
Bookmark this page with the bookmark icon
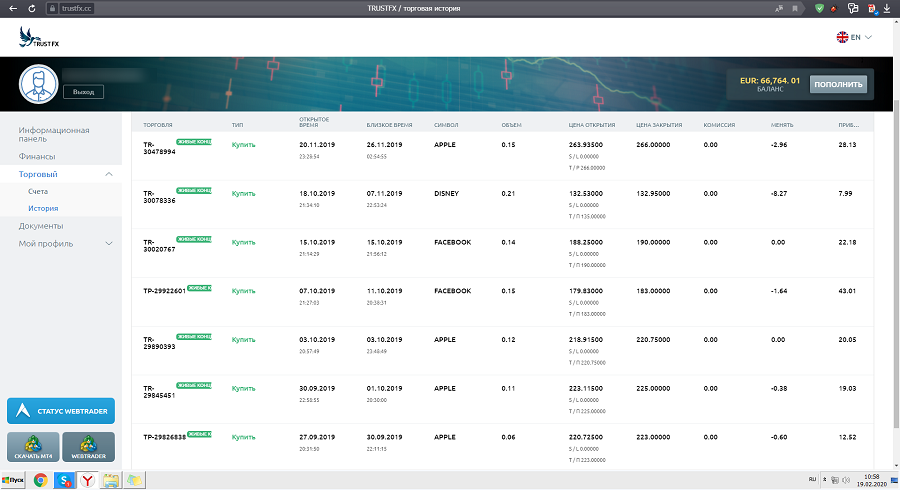click(795, 9)
